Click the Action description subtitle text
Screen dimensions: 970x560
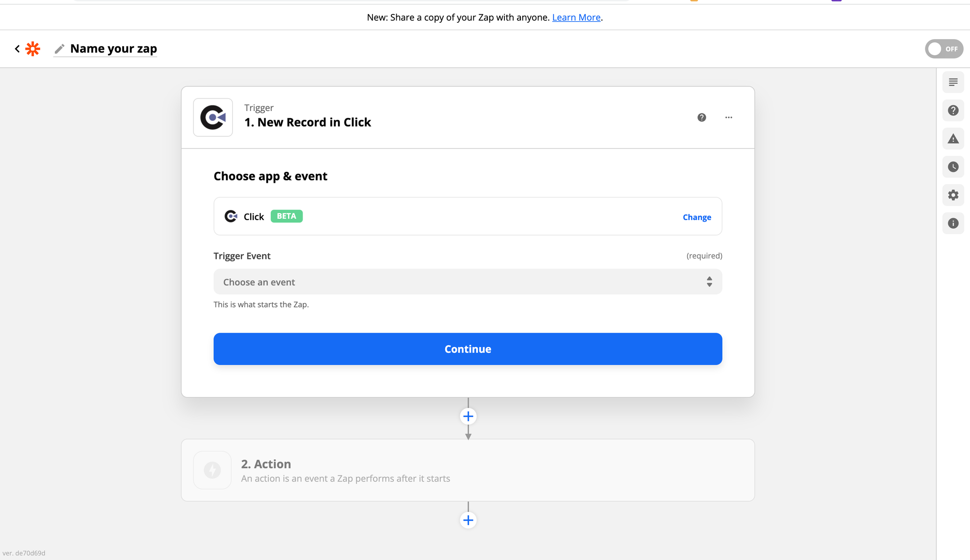345,479
